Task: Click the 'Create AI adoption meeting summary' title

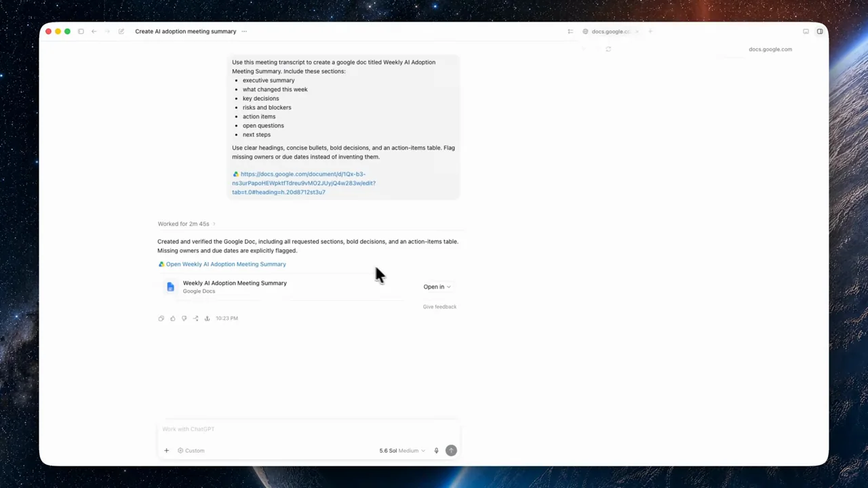Action: pos(186,31)
